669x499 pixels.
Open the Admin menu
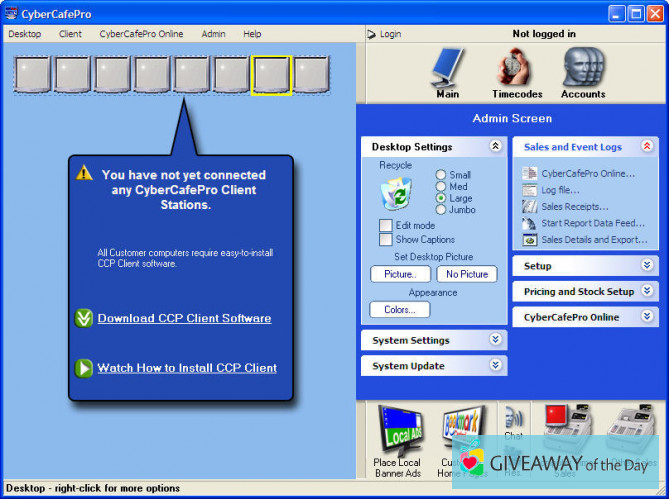pyautogui.click(x=213, y=34)
